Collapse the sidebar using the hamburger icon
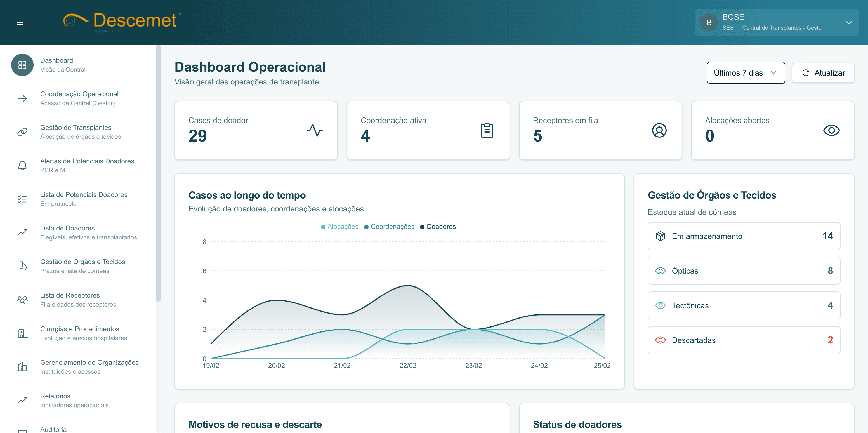 coord(20,22)
